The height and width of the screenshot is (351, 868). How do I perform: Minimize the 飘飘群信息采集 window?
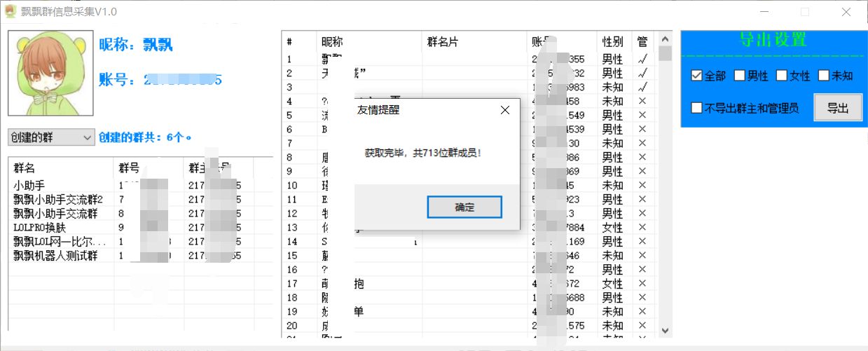tap(765, 11)
